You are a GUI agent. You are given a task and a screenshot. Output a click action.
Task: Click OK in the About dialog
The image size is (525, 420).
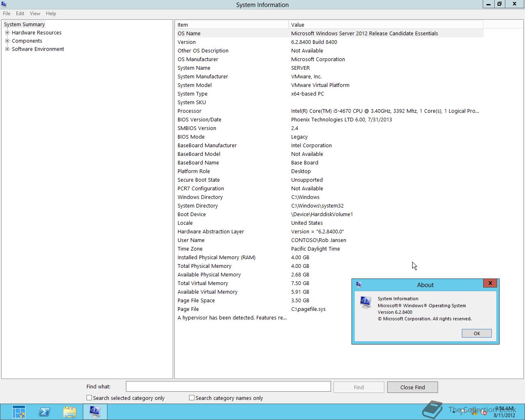[x=477, y=333]
